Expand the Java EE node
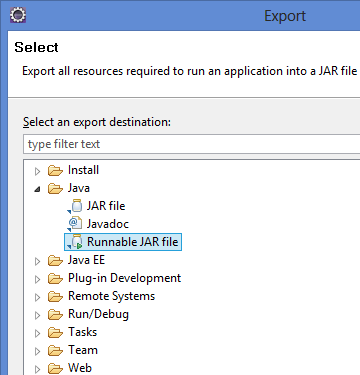The height and width of the screenshot is (375, 360). (37, 261)
